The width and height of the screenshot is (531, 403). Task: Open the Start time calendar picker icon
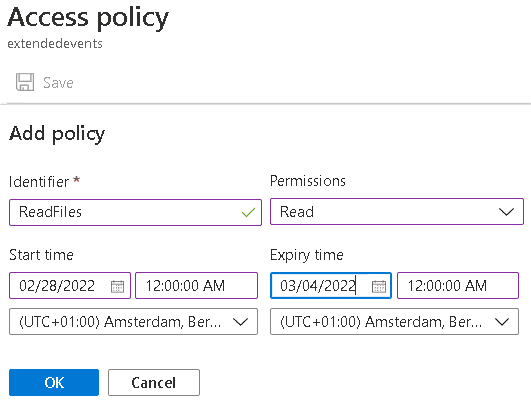pyautogui.click(x=118, y=287)
